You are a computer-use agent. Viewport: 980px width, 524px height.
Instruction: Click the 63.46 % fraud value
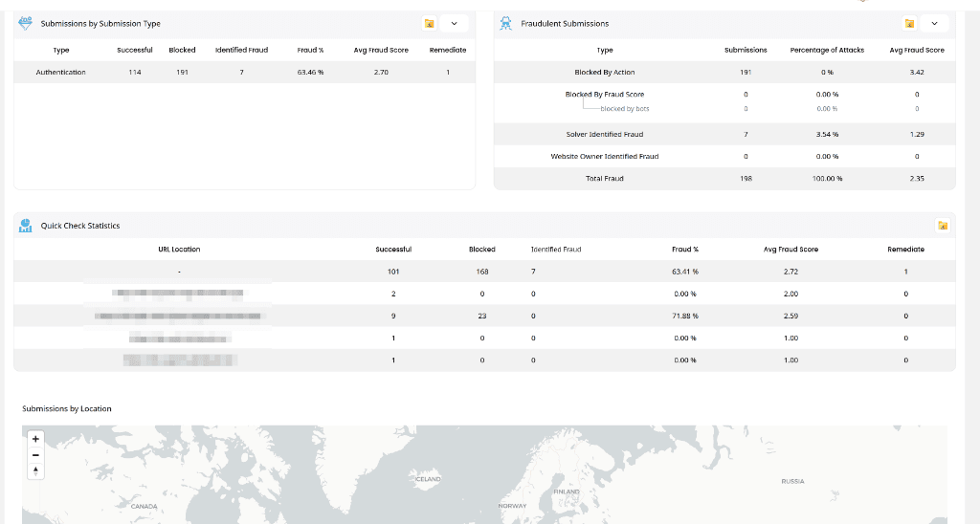[310, 73]
